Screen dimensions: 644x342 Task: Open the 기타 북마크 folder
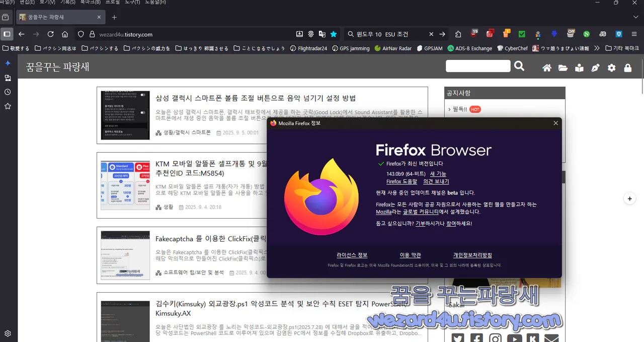pos(622,48)
